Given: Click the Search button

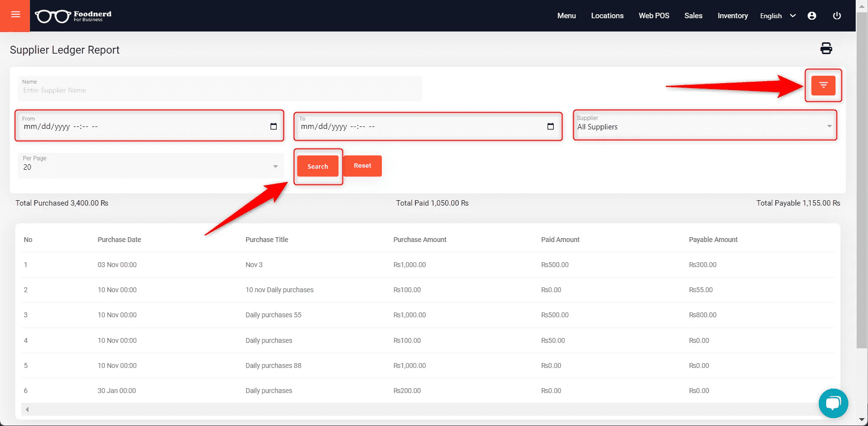Looking at the screenshot, I should pyautogui.click(x=318, y=166).
